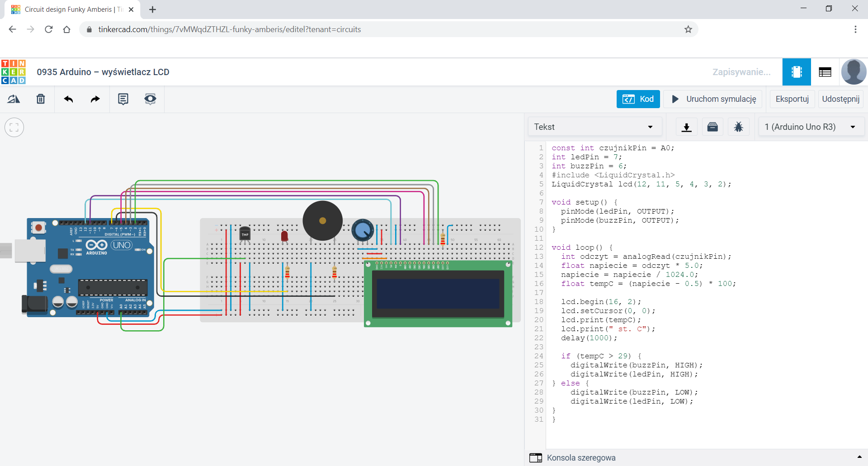This screenshot has height=466, width=868.
Task: Open the Arduino Uno R3 board dropdown
Action: [811, 127]
